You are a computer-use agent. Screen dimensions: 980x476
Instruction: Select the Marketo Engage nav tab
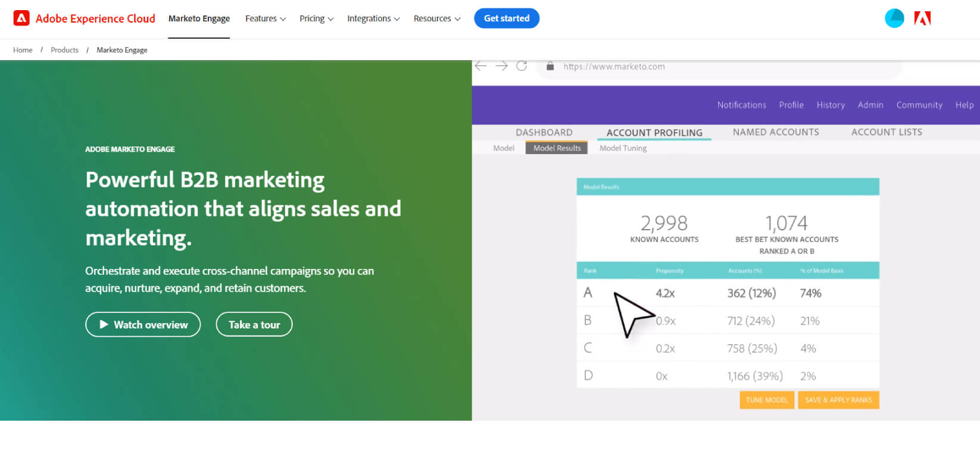tap(199, 18)
